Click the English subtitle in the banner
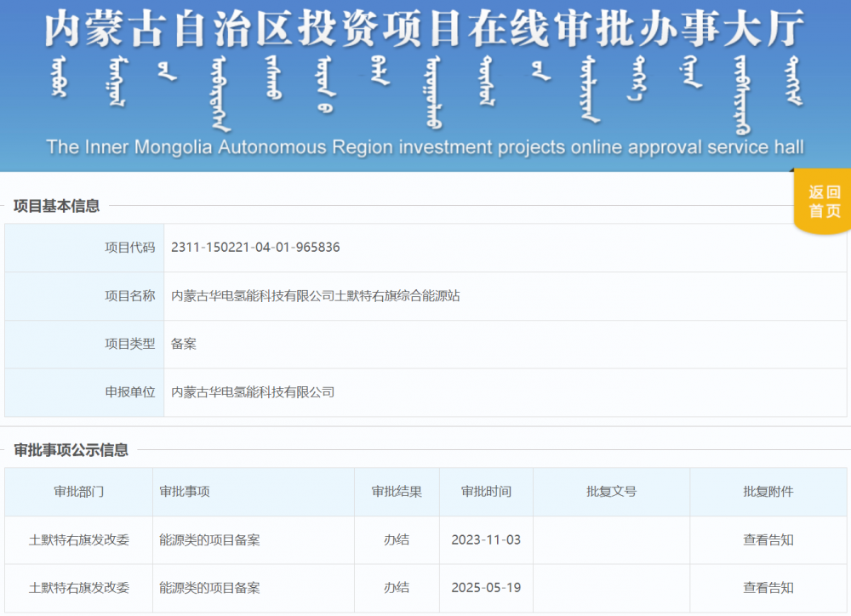Image resolution: width=851 pixels, height=616 pixels. click(425, 147)
